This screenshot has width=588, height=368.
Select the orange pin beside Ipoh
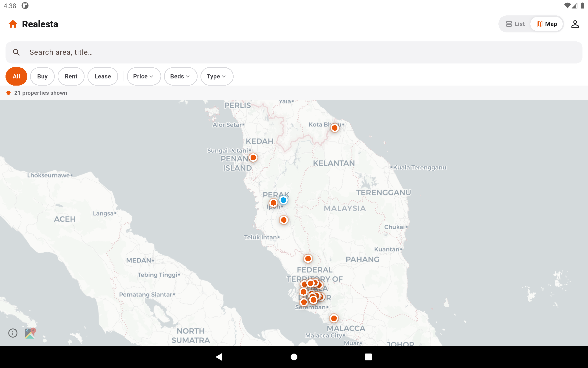(x=273, y=203)
